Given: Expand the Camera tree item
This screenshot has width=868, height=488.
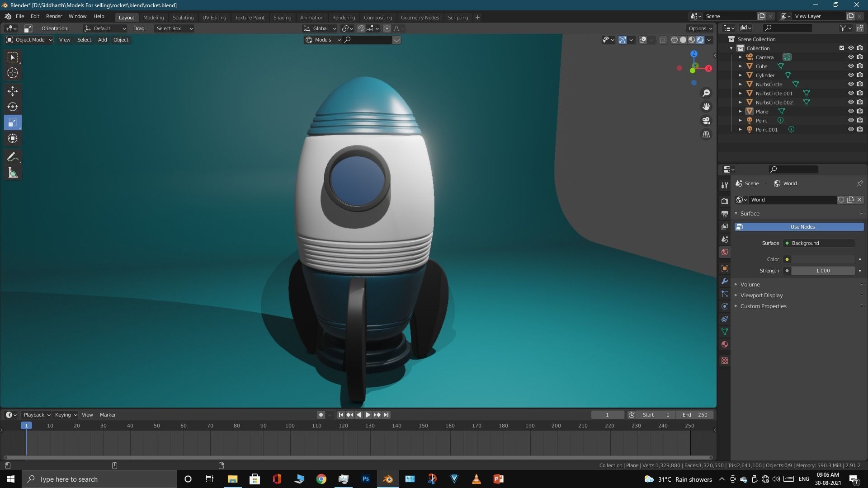Looking at the screenshot, I should (x=741, y=57).
